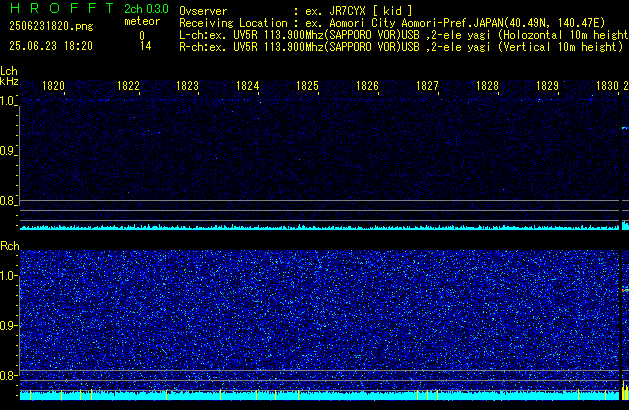
Task: Click the kHz unit label
Action: coord(9,81)
